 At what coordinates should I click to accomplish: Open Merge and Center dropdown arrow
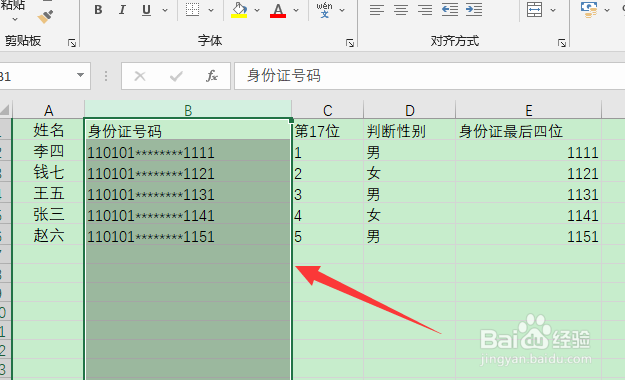(x=553, y=10)
